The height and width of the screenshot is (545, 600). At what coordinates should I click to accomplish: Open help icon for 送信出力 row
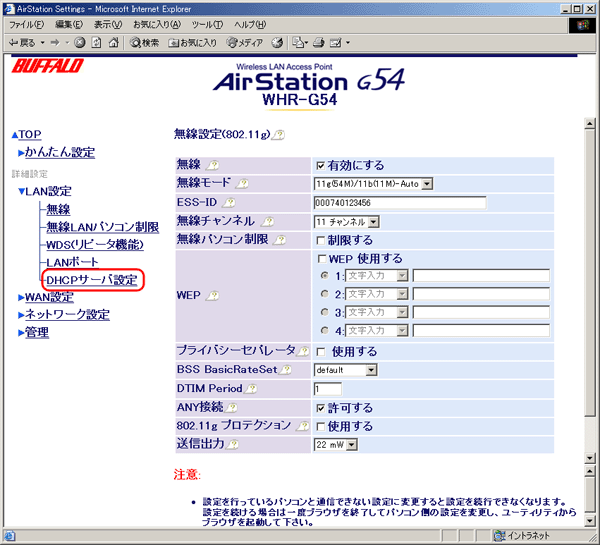[232, 444]
